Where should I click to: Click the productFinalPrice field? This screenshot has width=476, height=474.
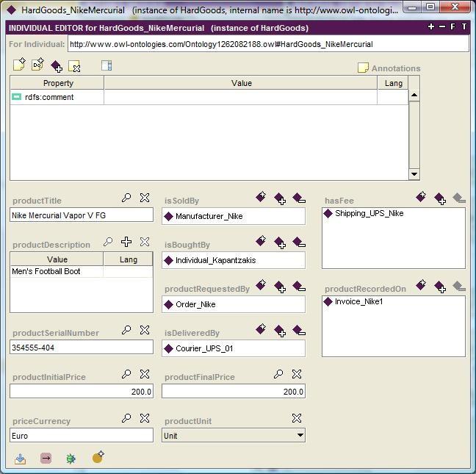point(234,391)
